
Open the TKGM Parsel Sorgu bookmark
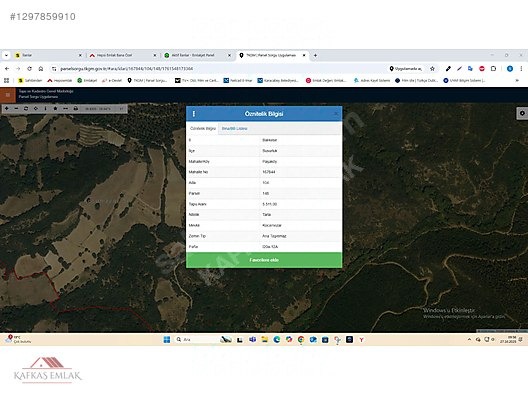click(147, 80)
